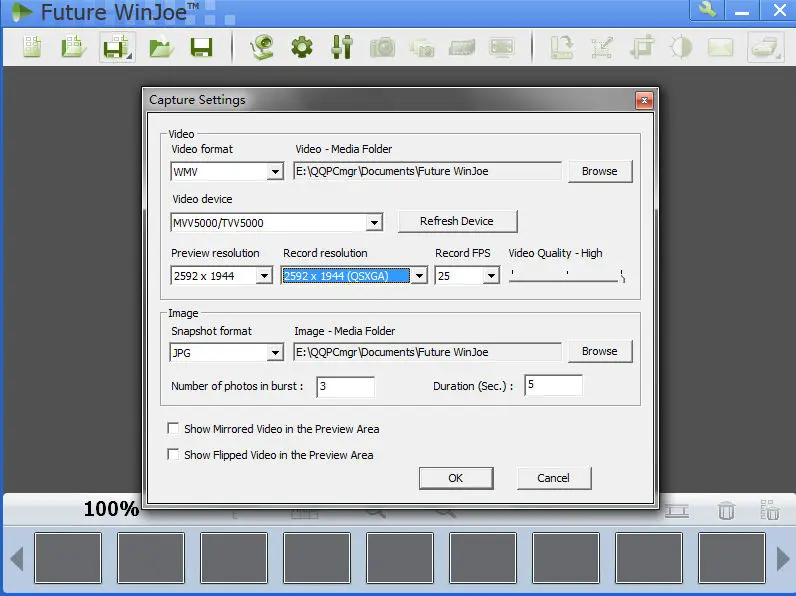796x596 pixels.
Task: Minimize the Future WinJoe window
Action: (x=742, y=10)
